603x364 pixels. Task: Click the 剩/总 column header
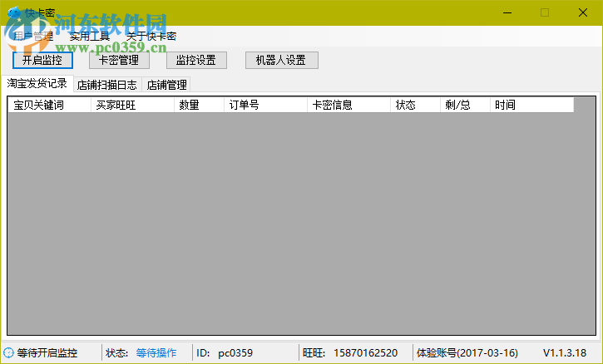(465, 105)
